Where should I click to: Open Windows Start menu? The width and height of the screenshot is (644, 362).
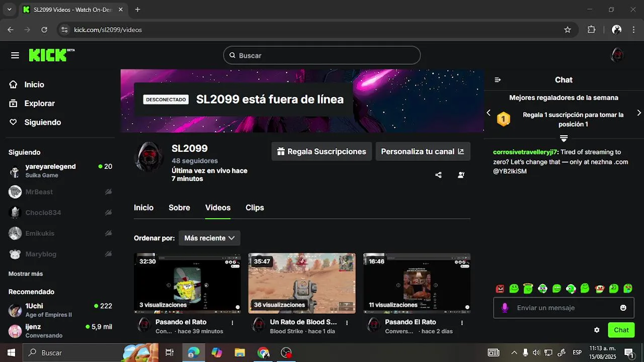[x=12, y=352]
